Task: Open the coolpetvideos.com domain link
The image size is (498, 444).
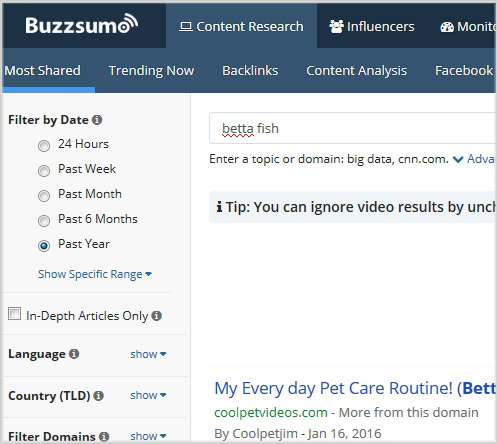Action: (271, 413)
